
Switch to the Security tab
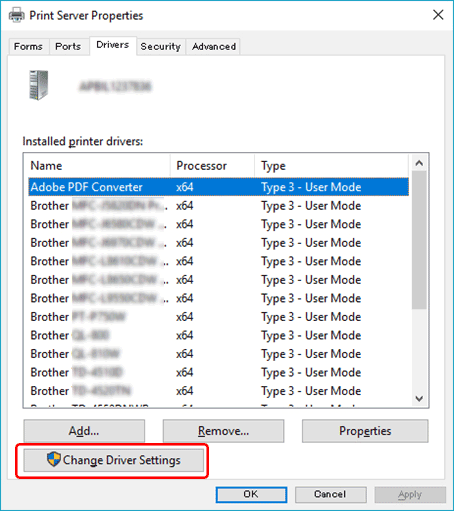click(x=161, y=47)
